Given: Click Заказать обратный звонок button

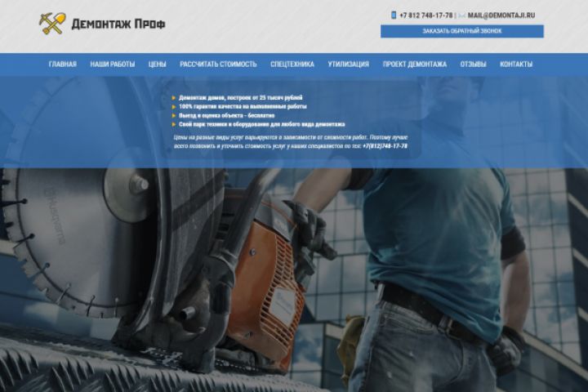Looking at the screenshot, I should coord(462,31).
